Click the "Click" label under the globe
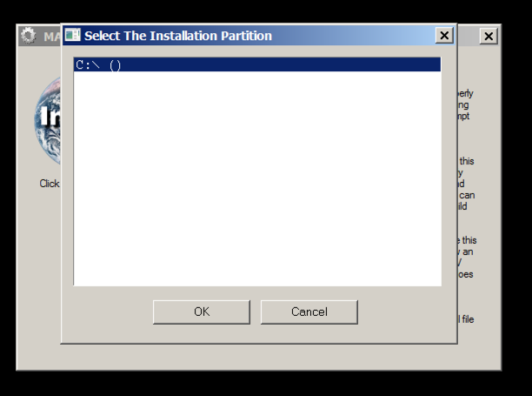Screen dimensions: 532x396 50,184
